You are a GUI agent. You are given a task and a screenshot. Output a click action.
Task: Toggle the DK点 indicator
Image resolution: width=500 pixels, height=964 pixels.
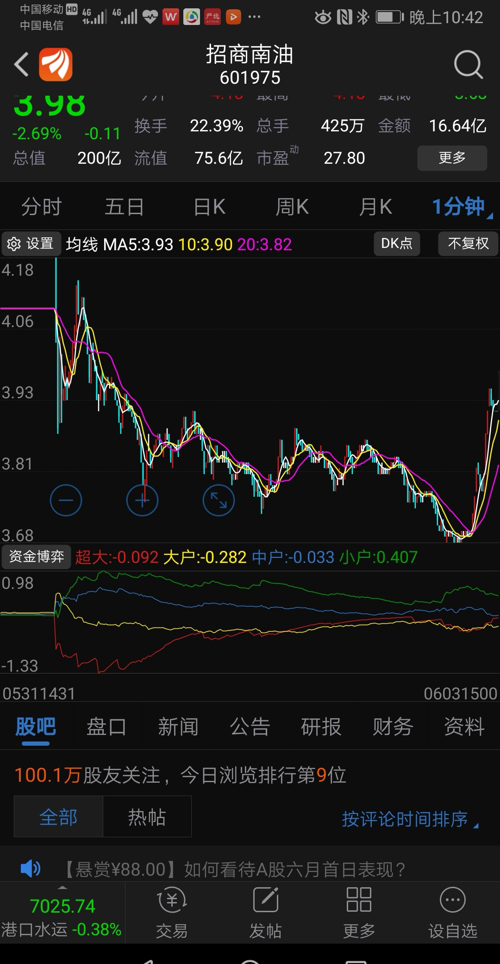click(397, 243)
